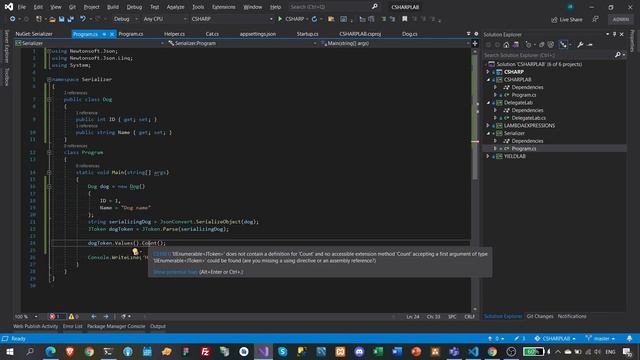Image resolution: width=640 pixels, height=360 pixels.
Task: Click the search magnifier in title bar
Action: click(375, 7)
